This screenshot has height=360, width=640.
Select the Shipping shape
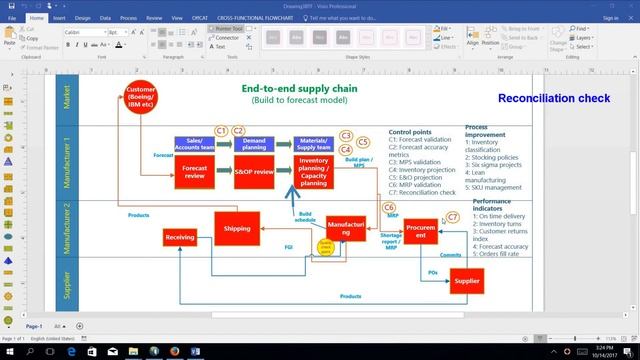[237, 229]
